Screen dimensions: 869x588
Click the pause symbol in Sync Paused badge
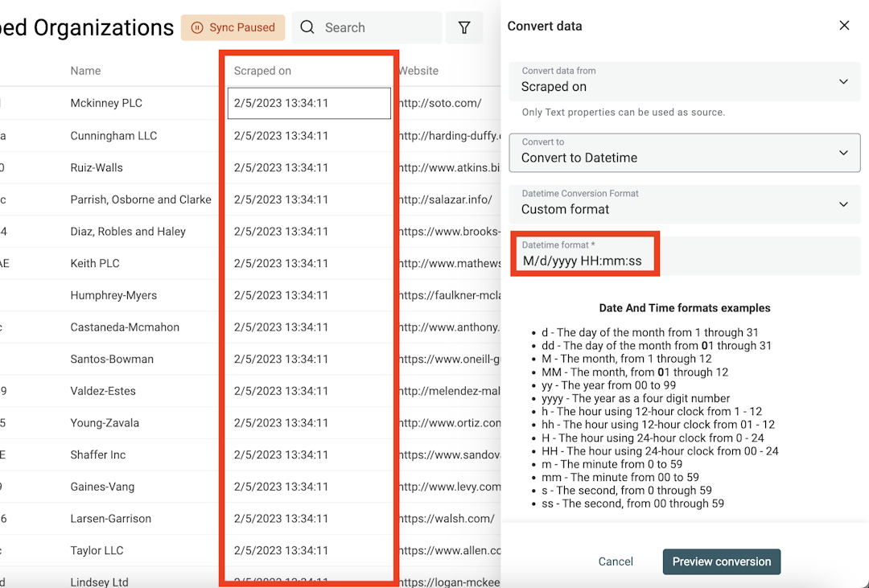196,27
